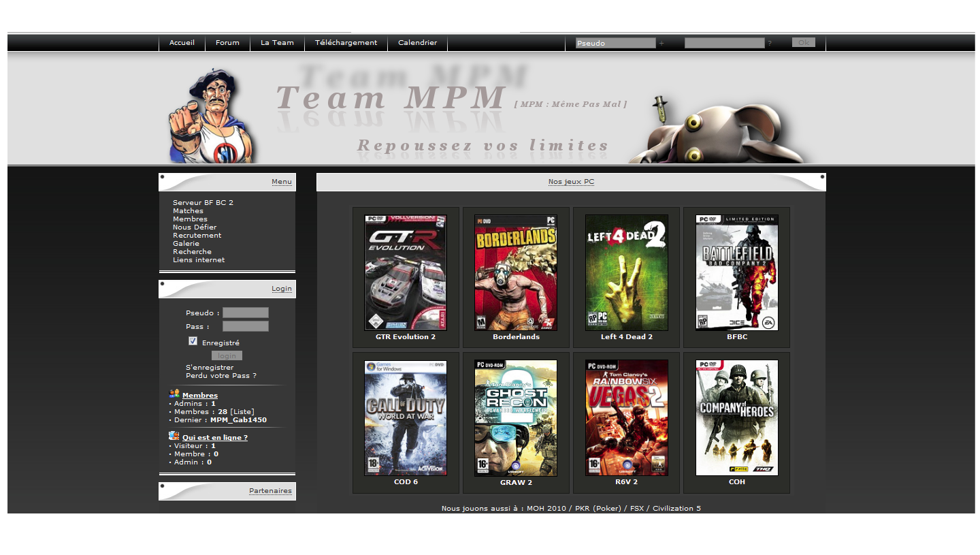Open the Téléchargement section
Image resolution: width=980 pixels, height=555 pixels.
346,43
